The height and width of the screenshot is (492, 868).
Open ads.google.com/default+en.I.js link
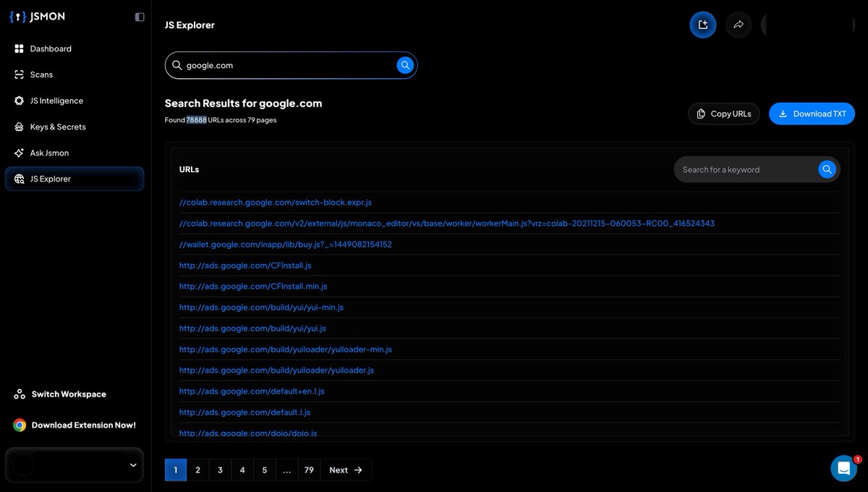252,391
